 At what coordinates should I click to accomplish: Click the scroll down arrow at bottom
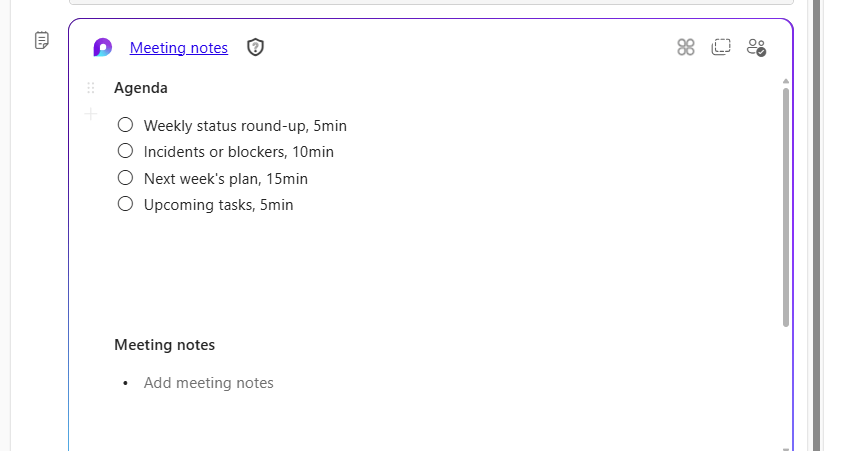786,447
